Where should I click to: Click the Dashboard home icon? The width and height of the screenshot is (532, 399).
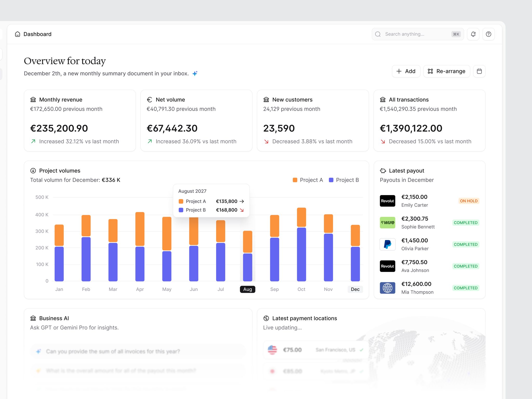(x=17, y=34)
